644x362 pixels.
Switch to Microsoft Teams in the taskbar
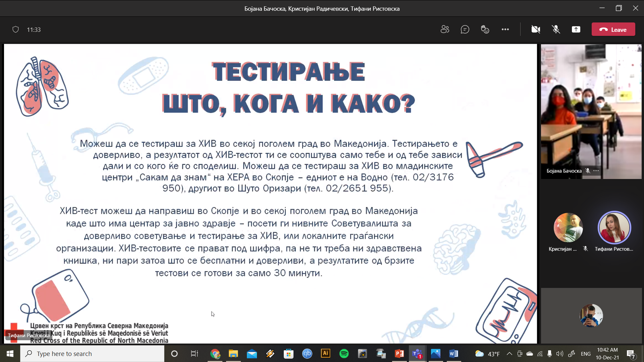point(417,354)
